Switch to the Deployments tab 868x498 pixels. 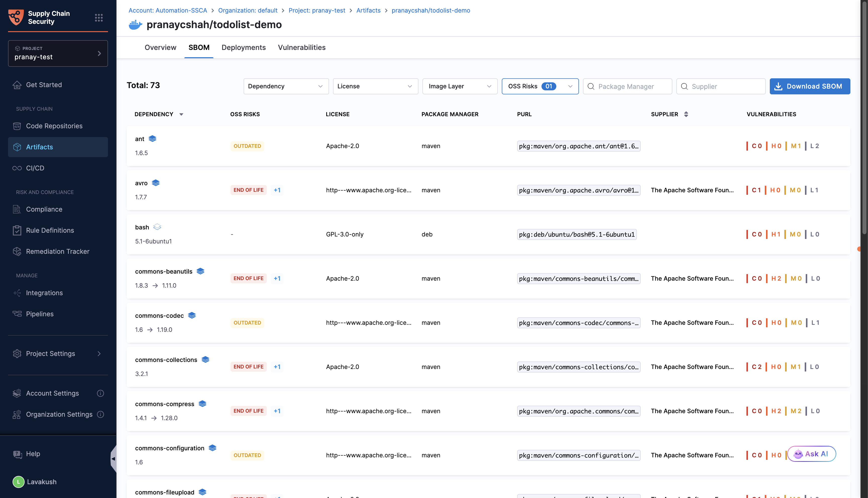pos(243,47)
